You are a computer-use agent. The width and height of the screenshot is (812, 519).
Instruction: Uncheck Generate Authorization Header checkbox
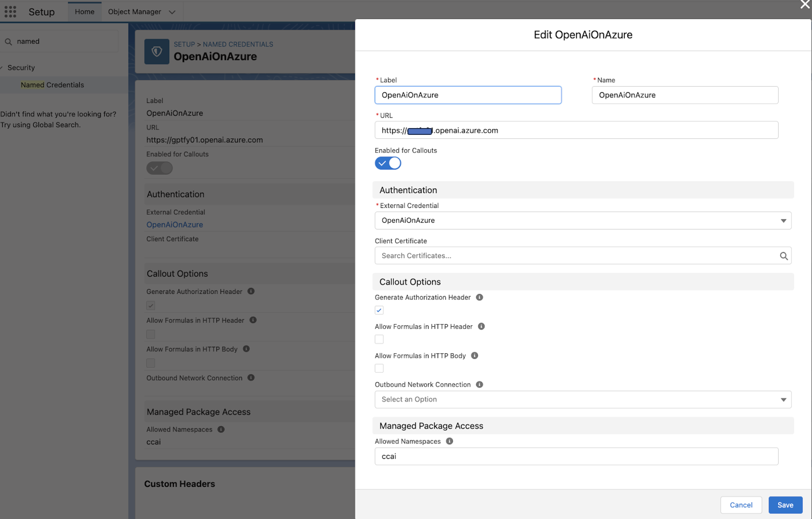coord(379,310)
